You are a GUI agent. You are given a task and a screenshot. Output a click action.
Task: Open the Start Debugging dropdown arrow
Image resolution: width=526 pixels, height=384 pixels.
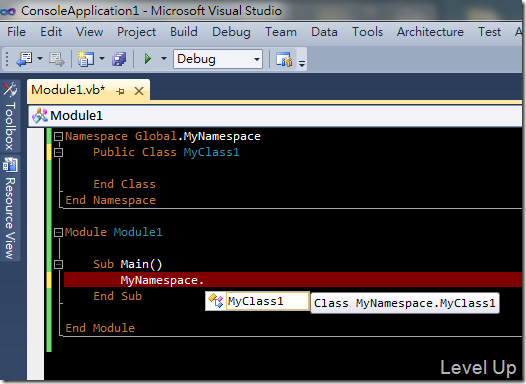pyautogui.click(x=164, y=59)
